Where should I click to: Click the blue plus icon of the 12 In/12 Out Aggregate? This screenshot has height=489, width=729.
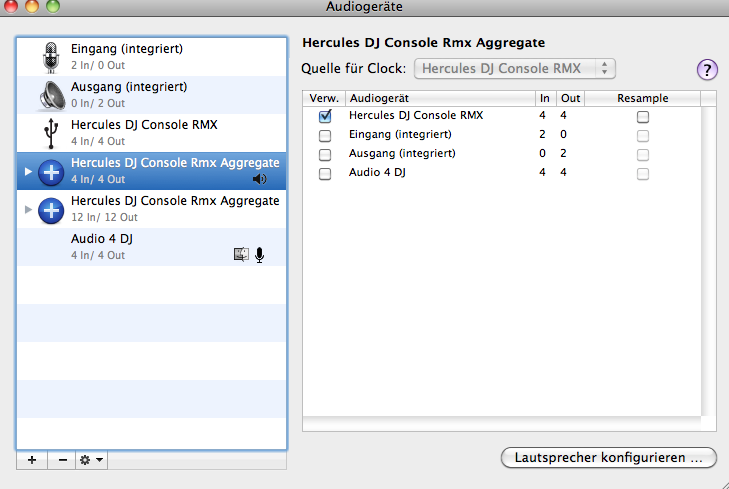[51, 211]
